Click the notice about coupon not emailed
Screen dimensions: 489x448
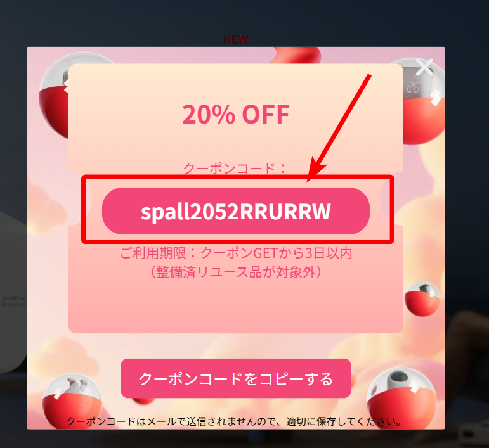[x=235, y=421]
